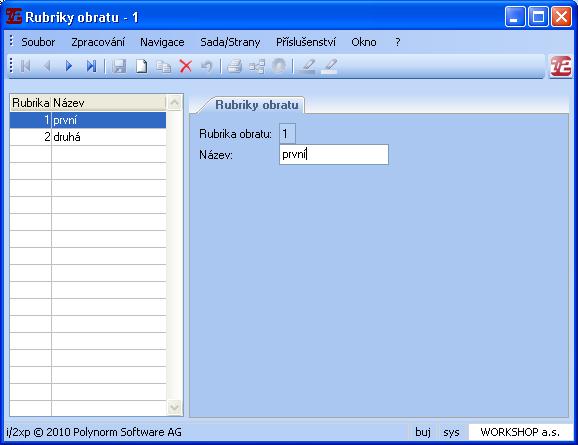Click the save diskette icon
The width and height of the screenshot is (578, 445).
tap(119, 66)
